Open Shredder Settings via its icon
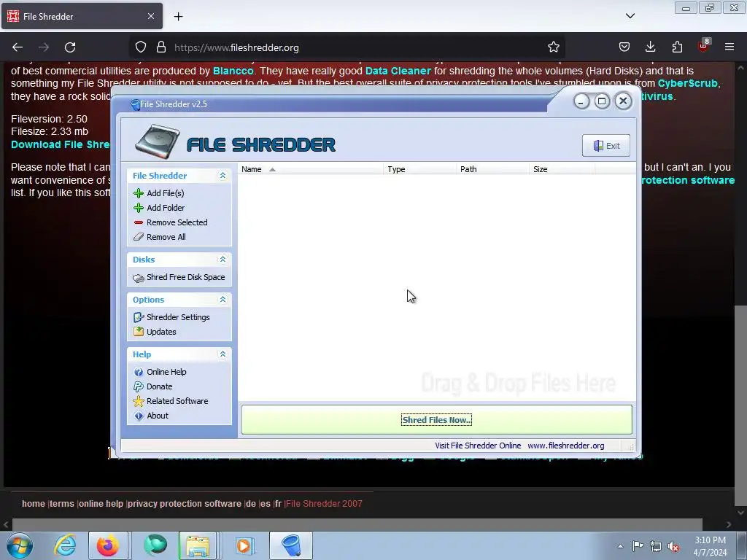The height and width of the screenshot is (560, 747). tap(139, 317)
